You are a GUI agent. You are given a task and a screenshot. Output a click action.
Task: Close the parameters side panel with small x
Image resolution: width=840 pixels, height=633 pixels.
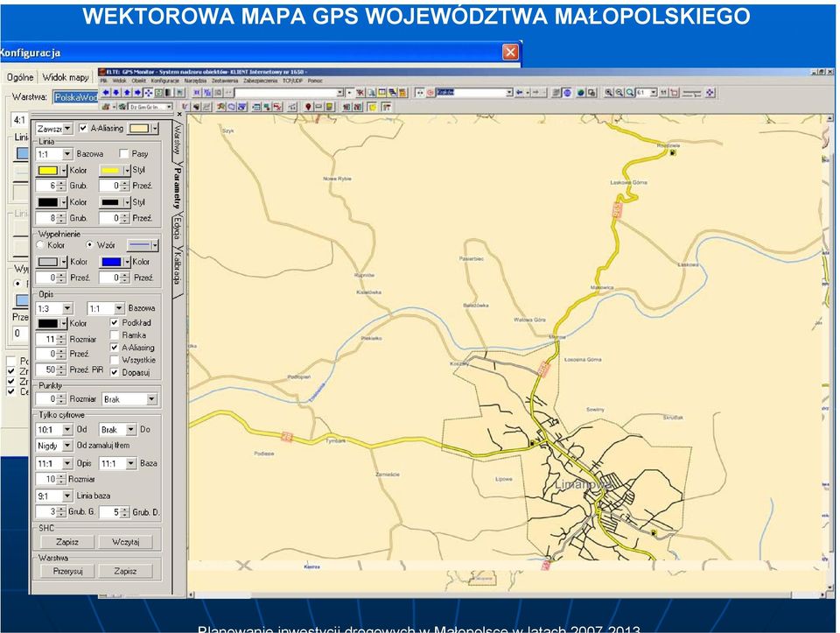(x=179, y=114)
